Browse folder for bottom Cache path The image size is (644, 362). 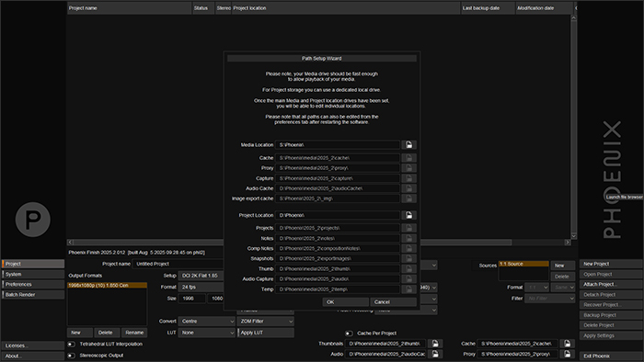(x=568, y=344)
